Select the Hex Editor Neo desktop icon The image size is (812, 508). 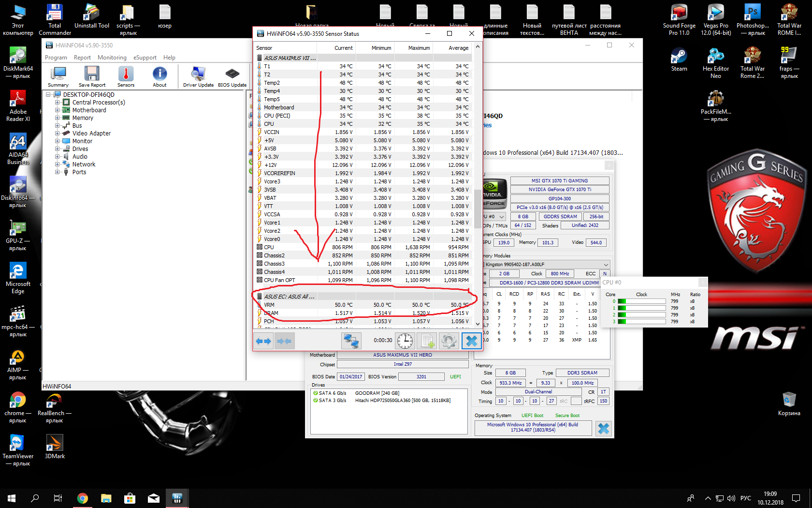coord(716,63)
